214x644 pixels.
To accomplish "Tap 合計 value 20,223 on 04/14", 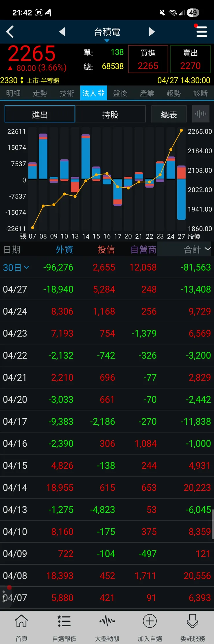I will coord(197,487).
